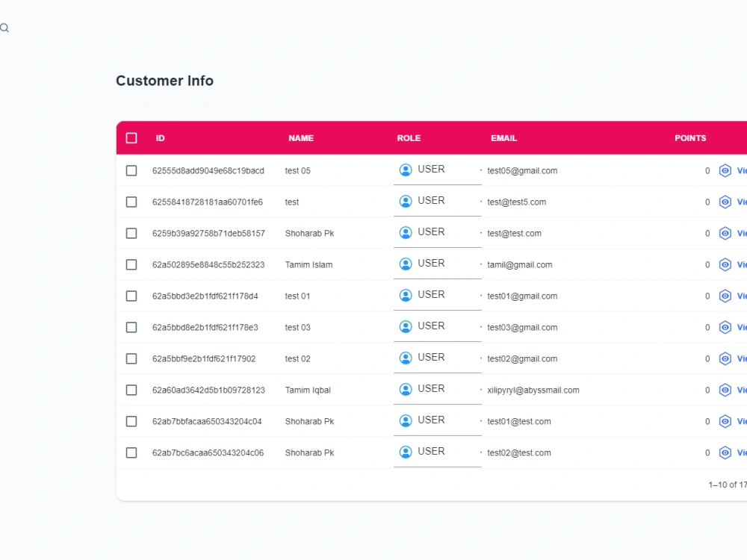Screen dimensions: 747x560
Task: Select checkbox for test@test5.com row
Action: [131, 202]
